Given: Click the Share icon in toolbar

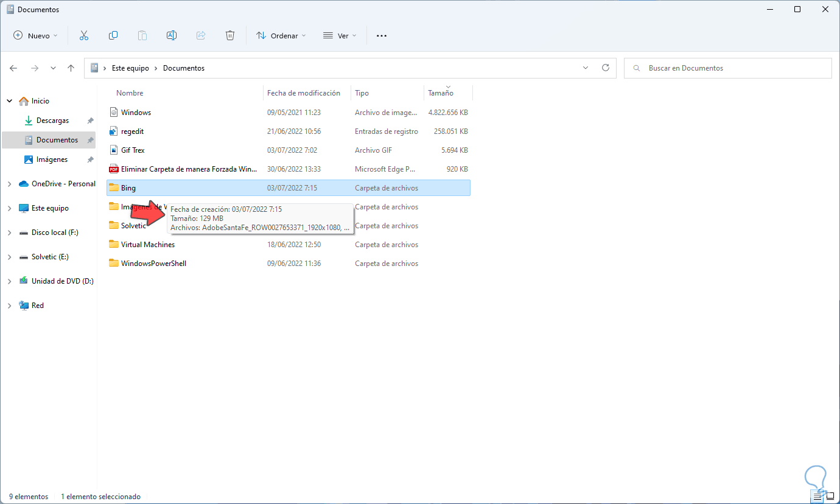Looking at the screenshot, I should pos(201,36).
